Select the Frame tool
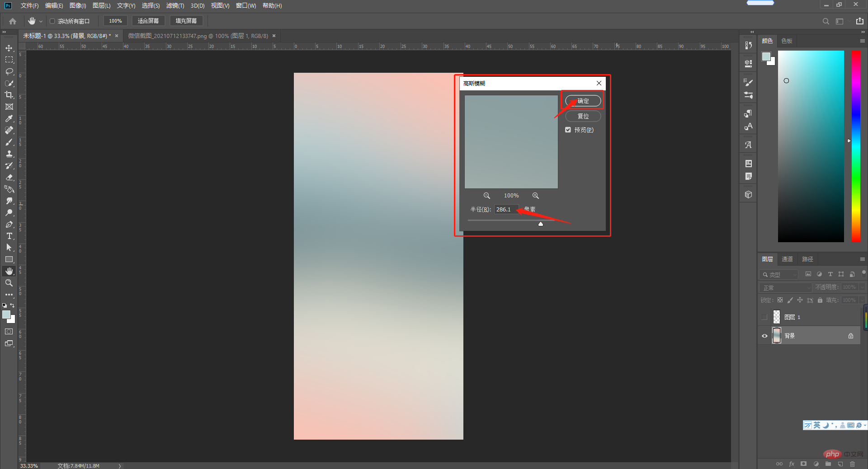The width and height of the screenshot is (868, 469). pyautogui.click(x=9, y=107)
